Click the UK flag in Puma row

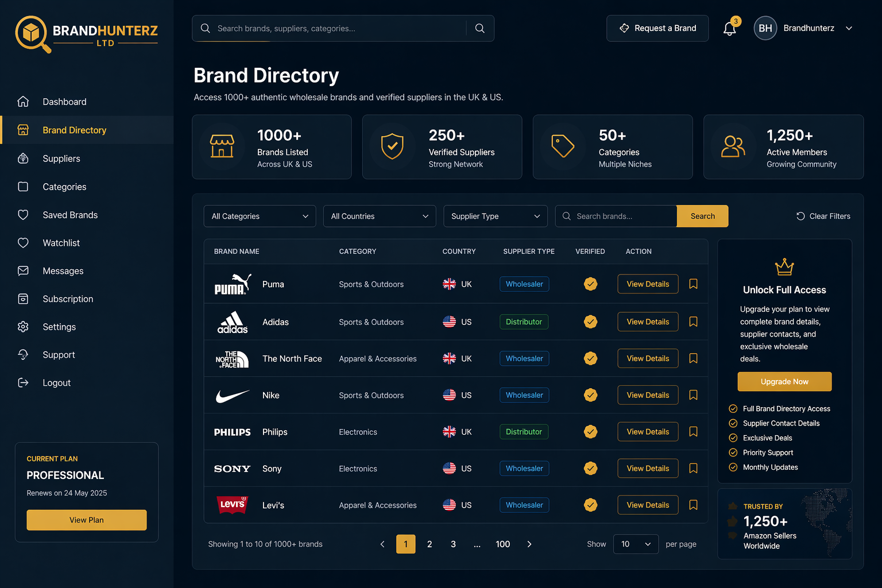coord(450,284)
